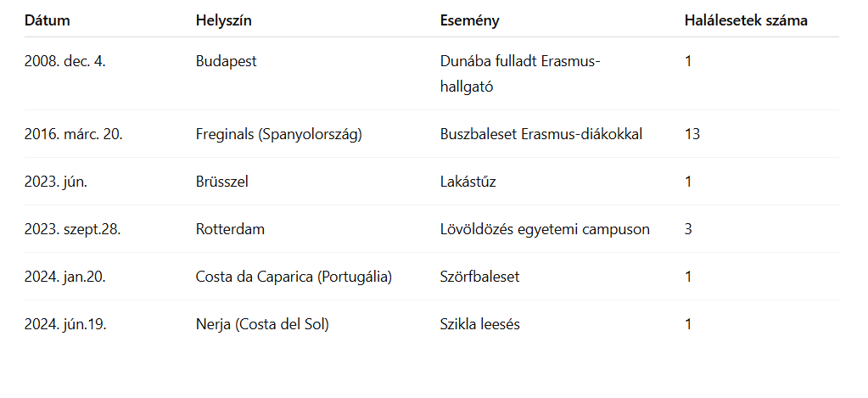The width and height of the screenshot is (868, 398).
Task: Click the 2023. szept.28. date cell
Action: click(x=73, y=229)
